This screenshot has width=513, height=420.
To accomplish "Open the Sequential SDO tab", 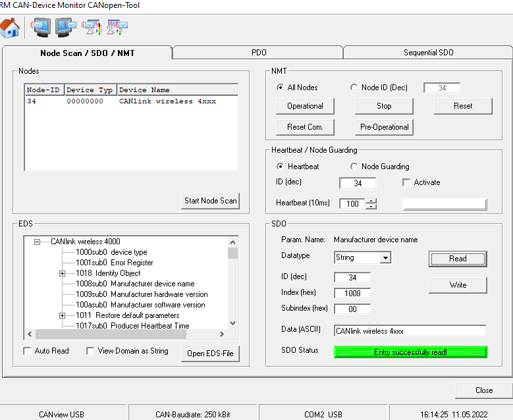I will (x=428, y=53).
